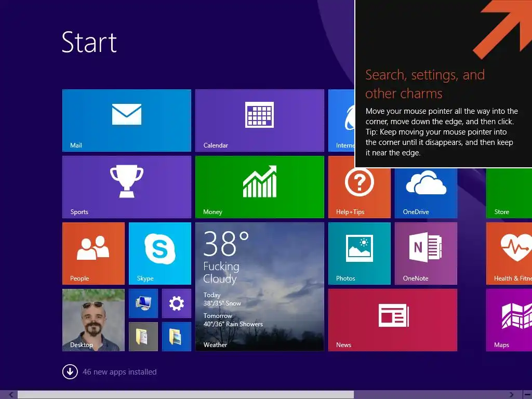The image size is (532, 399).
Task: Open the People tile
Action: pyautogui.click(x=94, y=254)
